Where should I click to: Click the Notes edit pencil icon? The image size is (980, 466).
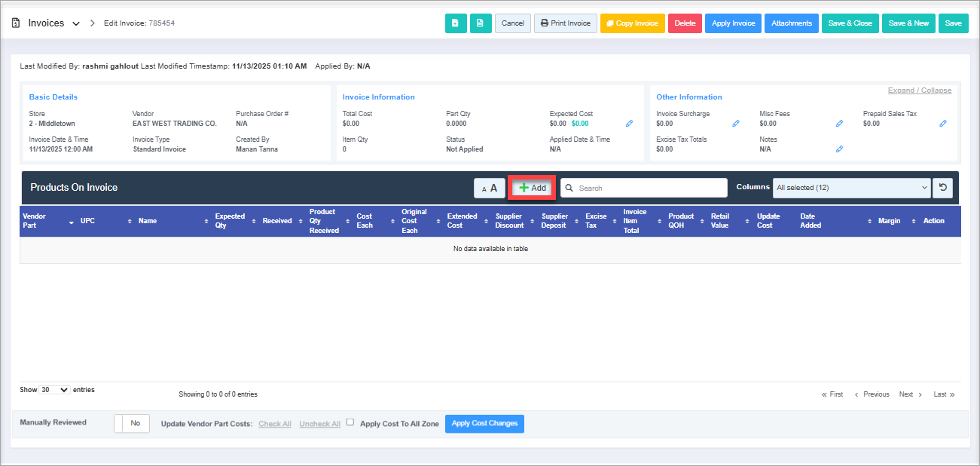[x=839, y=149]
